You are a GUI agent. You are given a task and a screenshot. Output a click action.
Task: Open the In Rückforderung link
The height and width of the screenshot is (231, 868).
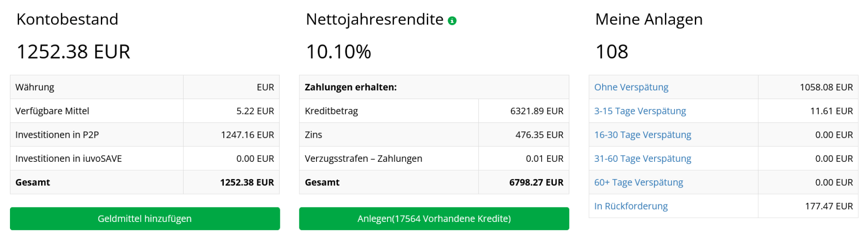point(631,206)
